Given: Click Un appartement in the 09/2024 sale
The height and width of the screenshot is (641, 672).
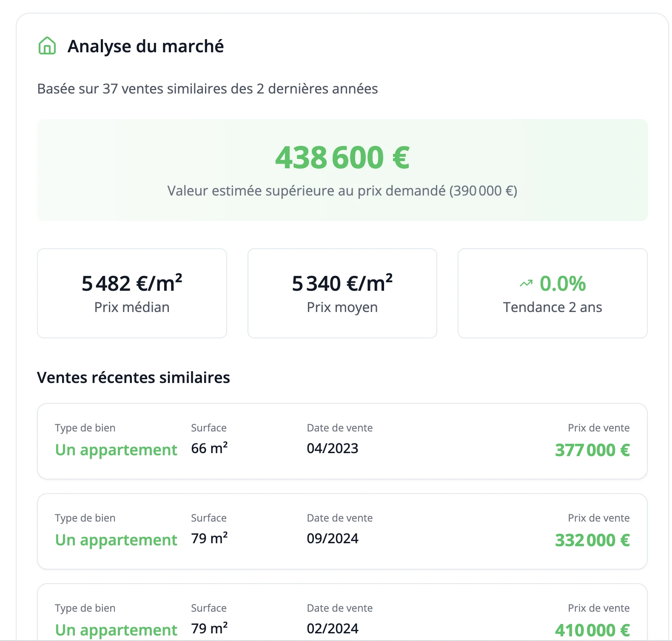Looking at the screenshot, I should click(x=116, y=540).
